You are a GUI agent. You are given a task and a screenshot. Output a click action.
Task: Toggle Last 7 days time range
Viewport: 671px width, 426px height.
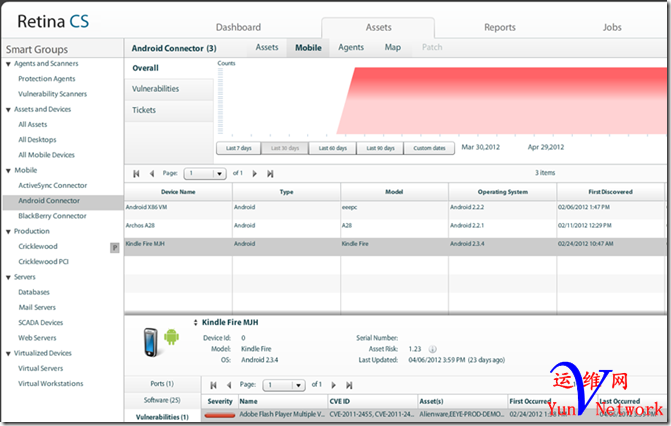point(238,148)
